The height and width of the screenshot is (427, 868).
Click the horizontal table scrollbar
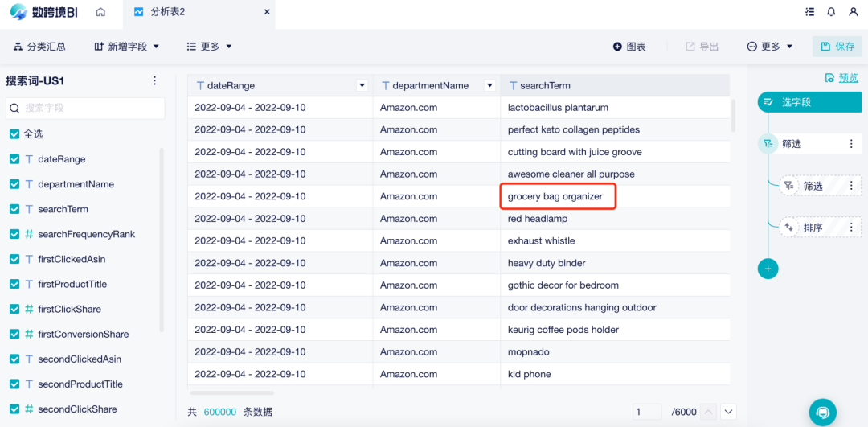click(232, 392)
